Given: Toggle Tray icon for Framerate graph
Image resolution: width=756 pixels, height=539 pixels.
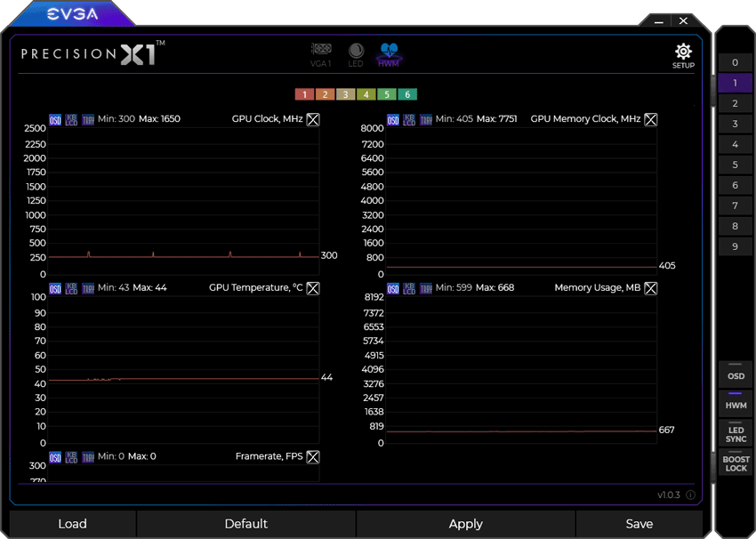Looking at the screenshot, I should point(88,457).
